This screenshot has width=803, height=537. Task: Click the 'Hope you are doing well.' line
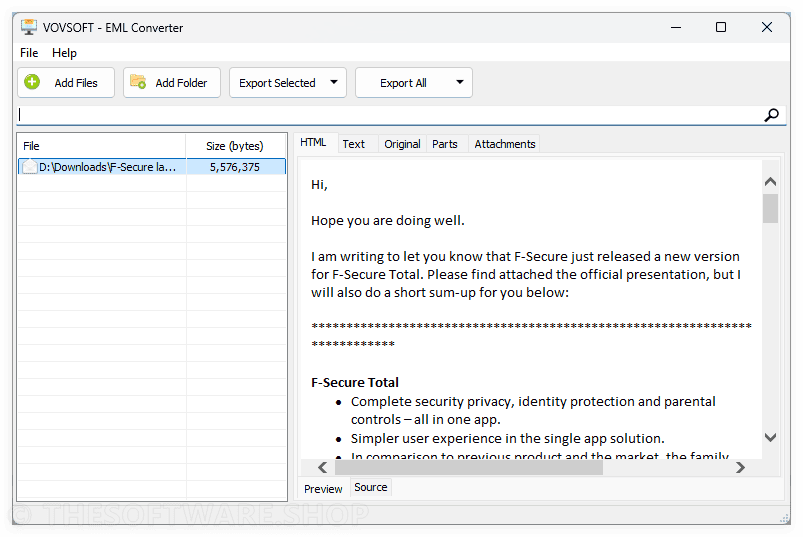click(x=388, y=221)
